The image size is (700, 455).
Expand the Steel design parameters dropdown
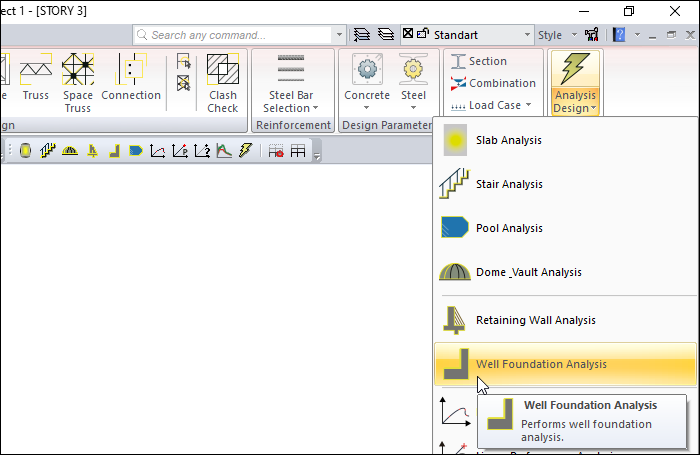[413, 84]
